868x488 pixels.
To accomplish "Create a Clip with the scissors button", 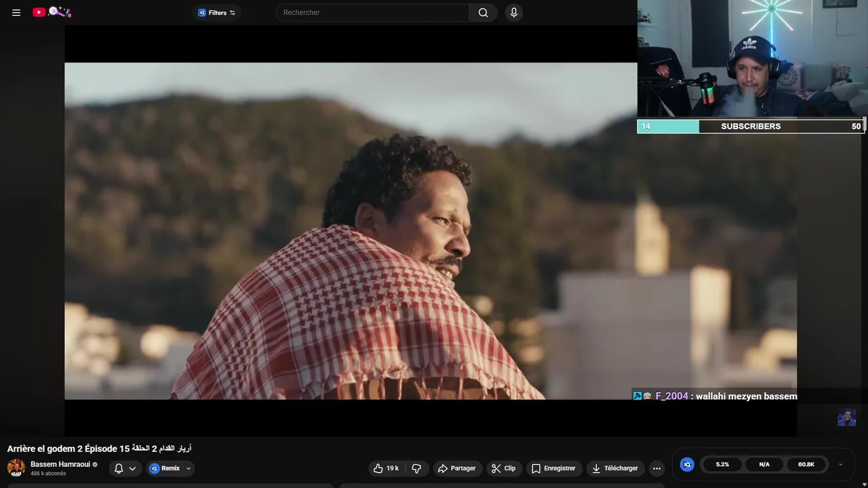I will tap(504, 468).
